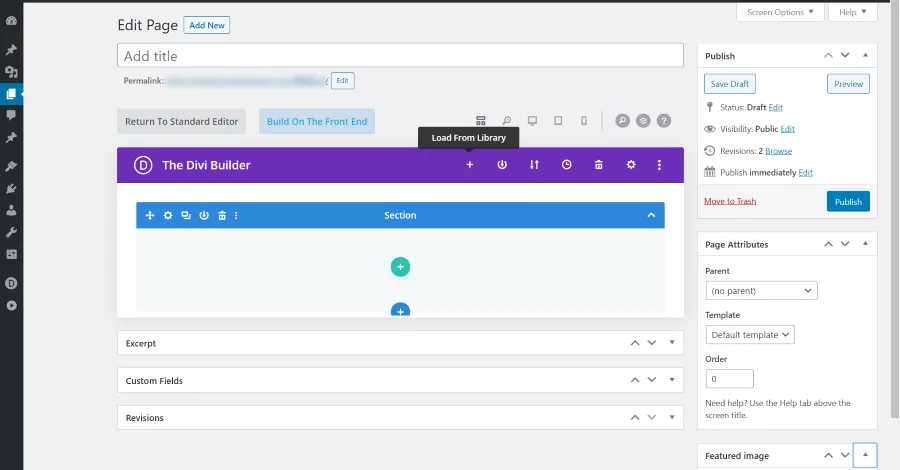
Task: Expand the Excerpt panel triangle
Action: pyautogui.click(x=672, y=343)
